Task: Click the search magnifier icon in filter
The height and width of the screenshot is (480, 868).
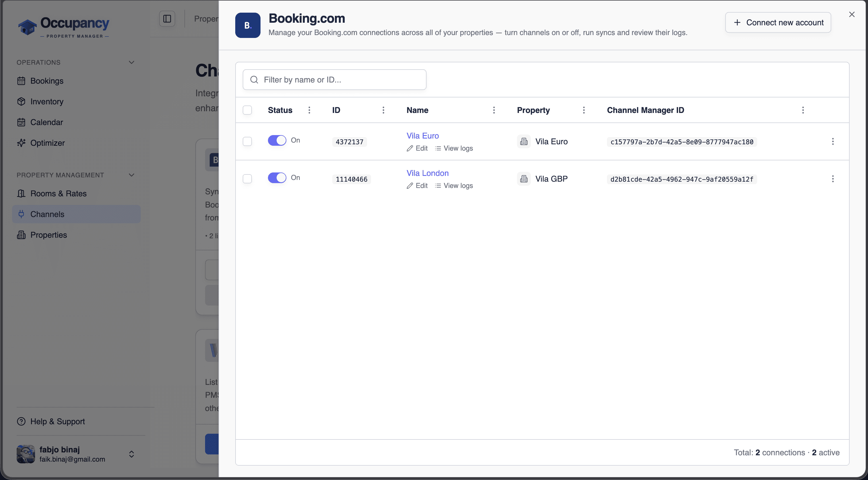Action: pos(254,80)
